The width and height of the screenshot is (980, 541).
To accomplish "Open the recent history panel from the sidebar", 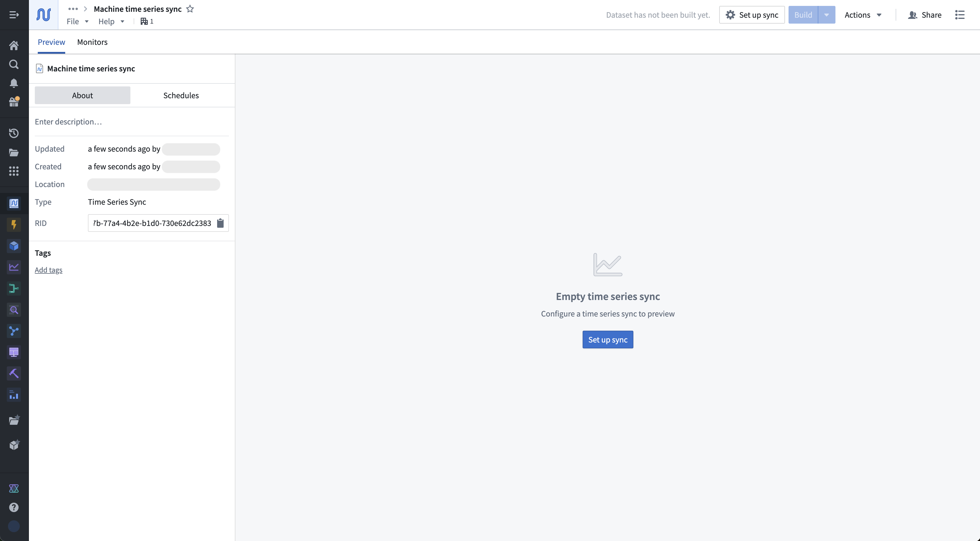I will [x=14, y=133].
